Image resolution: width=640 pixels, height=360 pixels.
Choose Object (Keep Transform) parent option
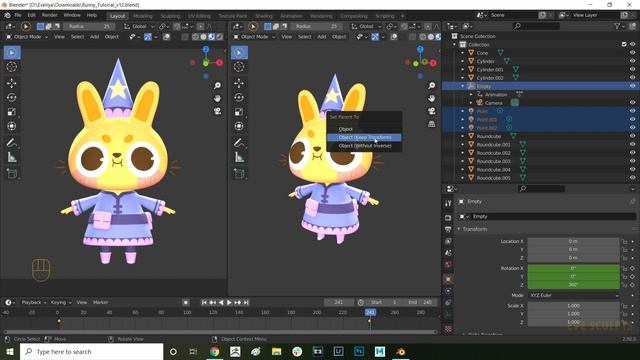(x=364, y=137)
